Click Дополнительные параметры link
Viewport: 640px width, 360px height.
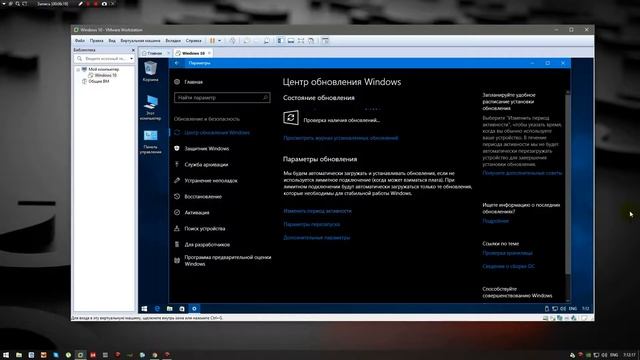tap(316, 237)
